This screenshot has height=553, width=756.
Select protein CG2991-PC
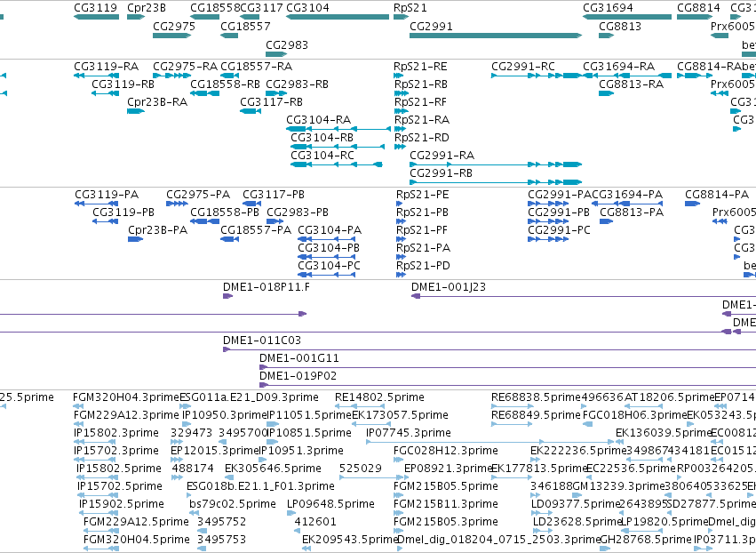click(x=548, y=239)
